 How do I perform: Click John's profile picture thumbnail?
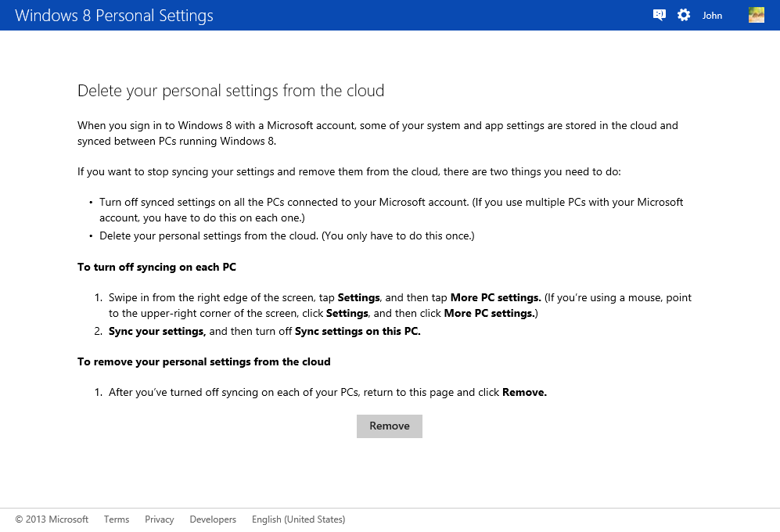tap(756, 15)
